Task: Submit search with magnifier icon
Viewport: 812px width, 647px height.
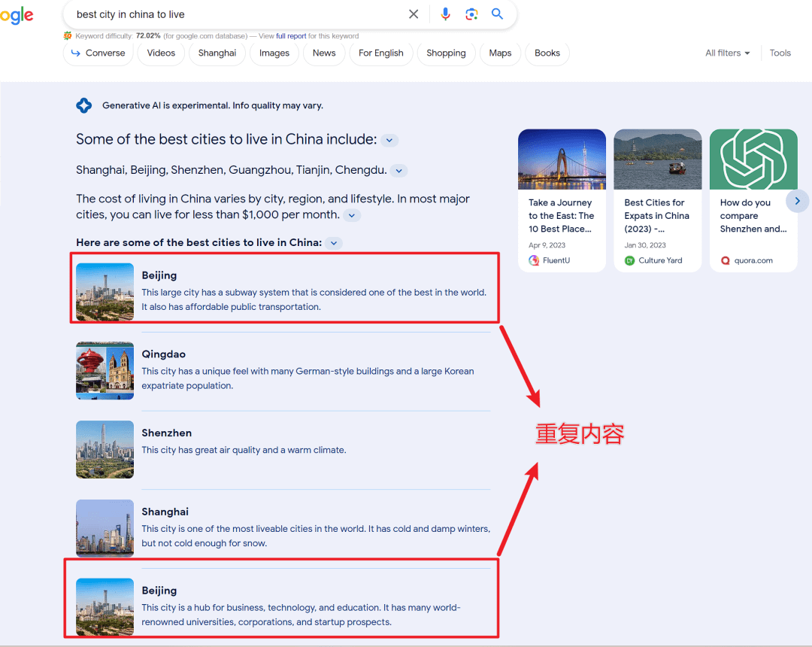Action: [x=497, y=14]
